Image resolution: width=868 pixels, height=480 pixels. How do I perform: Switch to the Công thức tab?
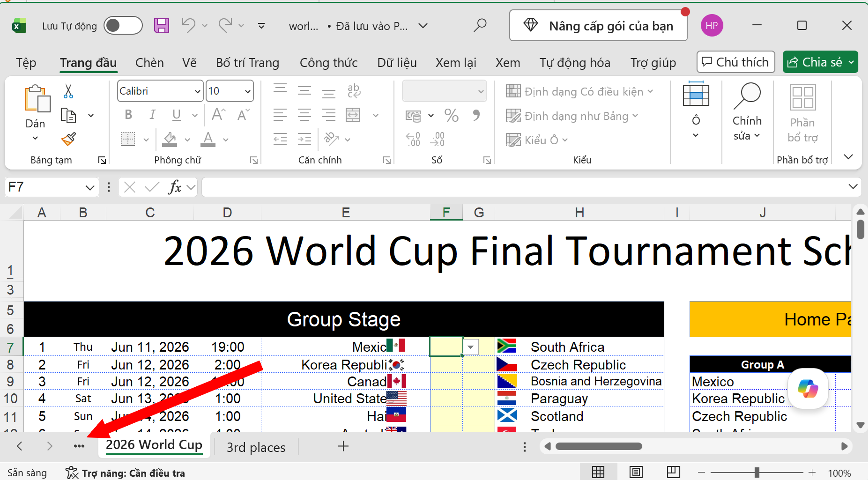(x=328, y=63)
